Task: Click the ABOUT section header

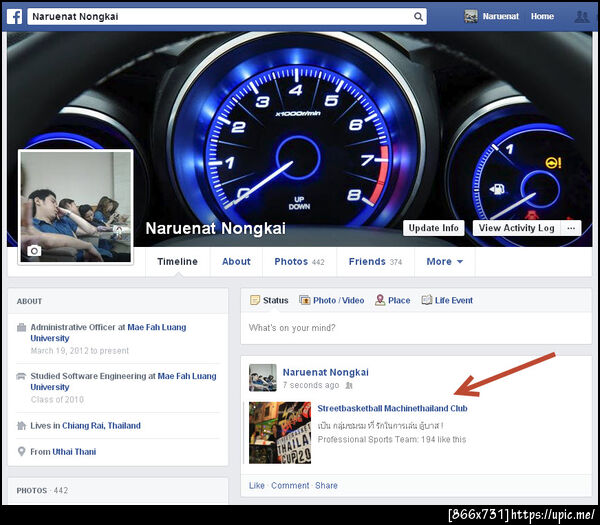Action: 29,301
